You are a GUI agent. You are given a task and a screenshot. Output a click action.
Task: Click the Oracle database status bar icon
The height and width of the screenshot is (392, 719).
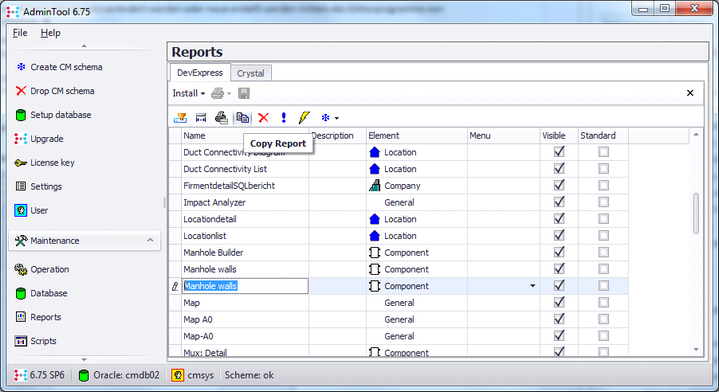pyautogui.click(x=83, y=375)
